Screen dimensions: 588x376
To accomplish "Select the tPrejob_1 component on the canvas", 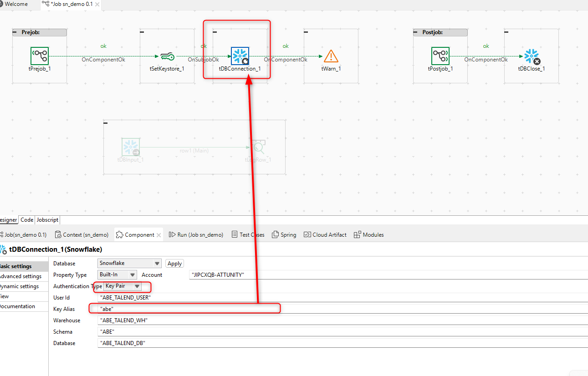I will (39, 56).
